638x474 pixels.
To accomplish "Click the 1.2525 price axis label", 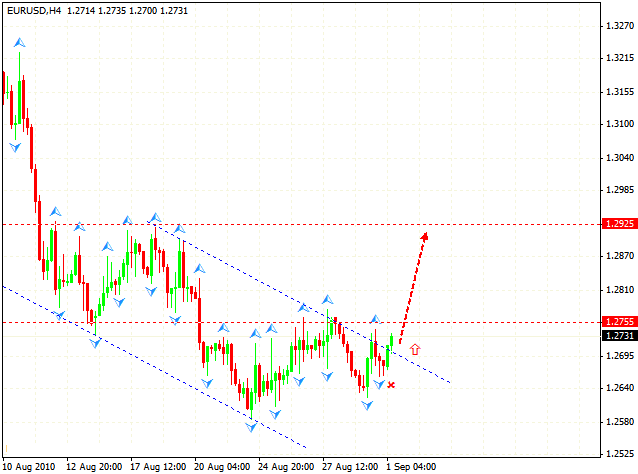I will click(x=620, y=454).
